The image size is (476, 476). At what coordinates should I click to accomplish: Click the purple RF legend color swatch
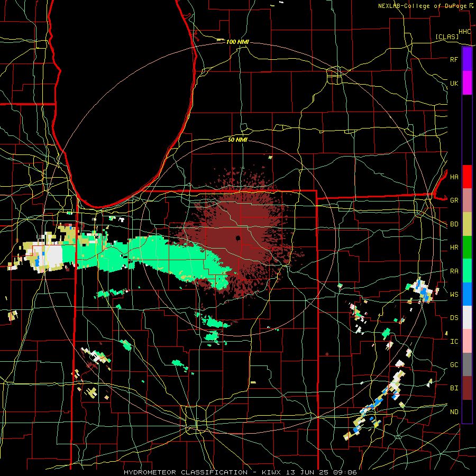(x=467, y=59)
